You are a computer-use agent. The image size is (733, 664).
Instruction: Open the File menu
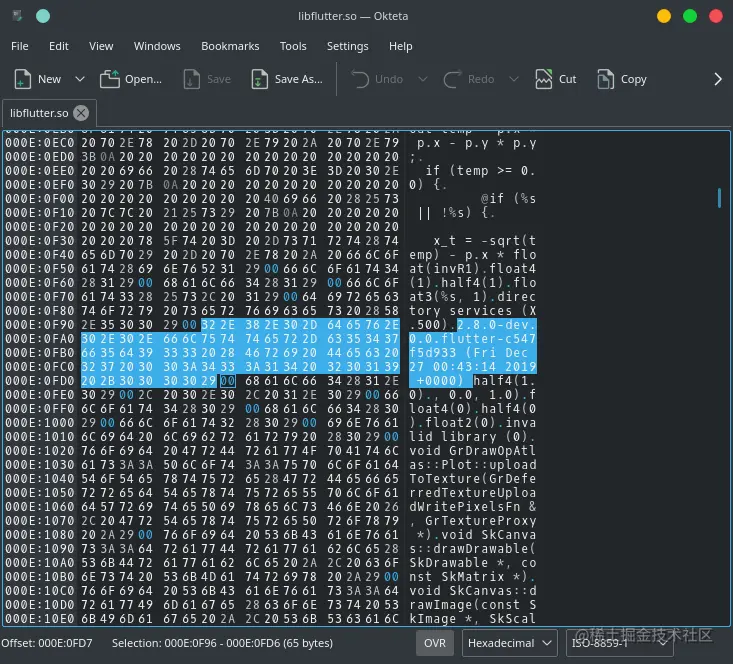20,46
